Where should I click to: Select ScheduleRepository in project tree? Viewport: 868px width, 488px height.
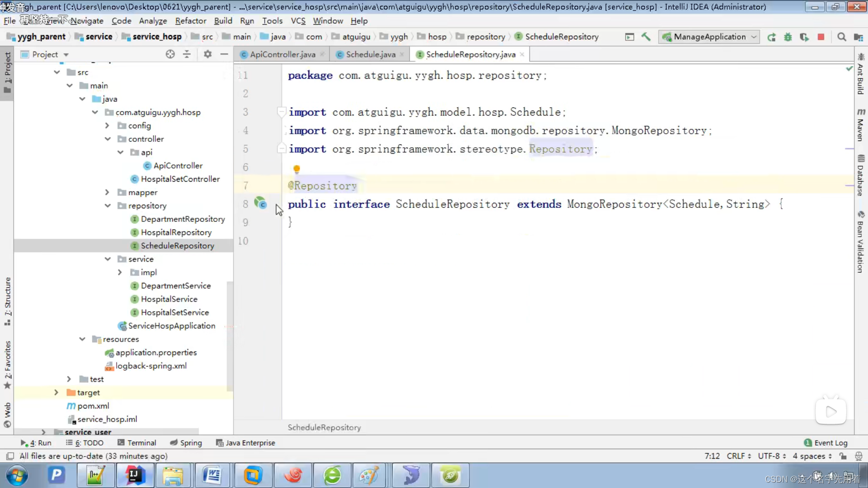pyautogui.click(x=177, y=245)
